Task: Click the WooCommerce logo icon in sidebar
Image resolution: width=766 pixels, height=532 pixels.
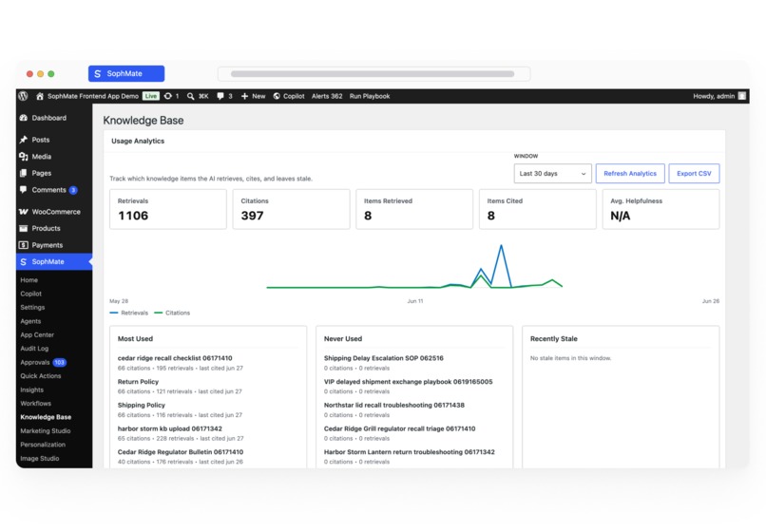Action: (24, 212)
